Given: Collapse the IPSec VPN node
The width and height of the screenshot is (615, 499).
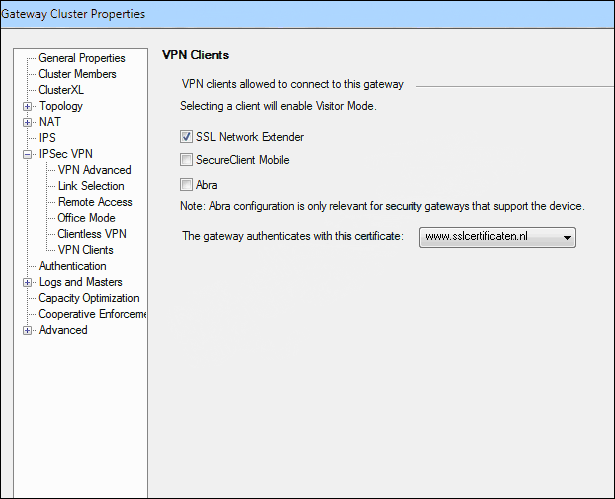Looking at the screenshot, I should (27, 154).
